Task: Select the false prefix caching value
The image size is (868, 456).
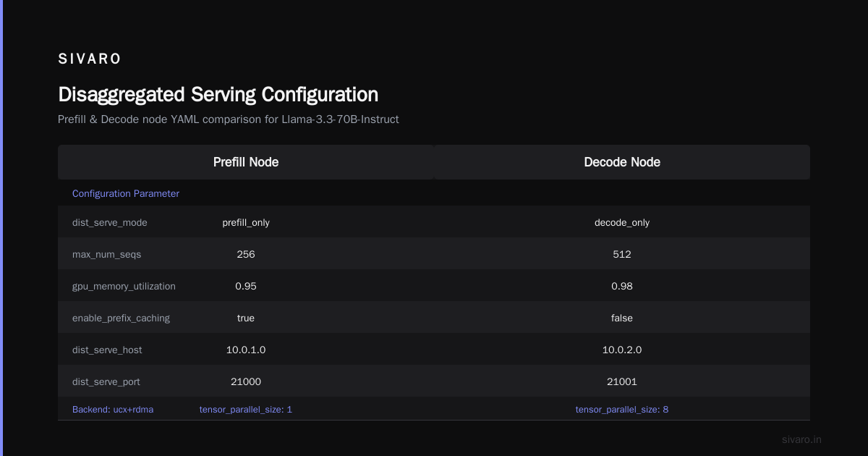Action: tap(622, 318)
